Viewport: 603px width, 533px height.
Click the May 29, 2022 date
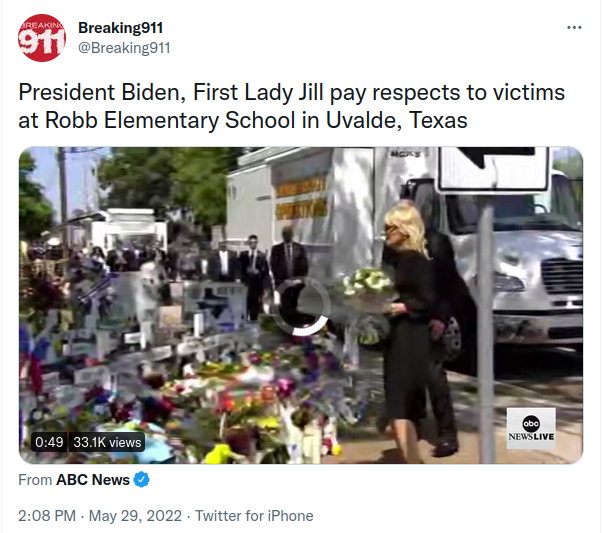(x=135, y=516)
